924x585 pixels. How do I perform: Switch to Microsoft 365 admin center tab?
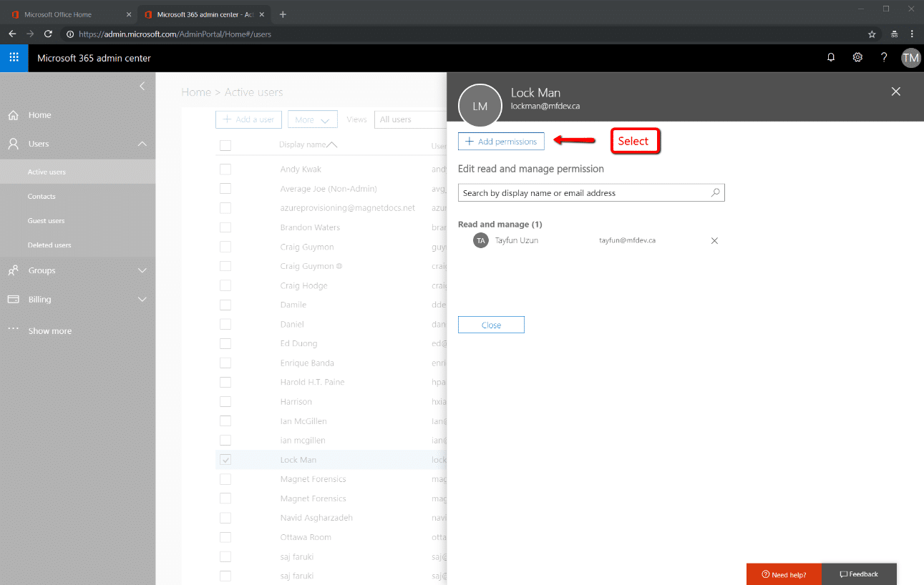[204, 14]
